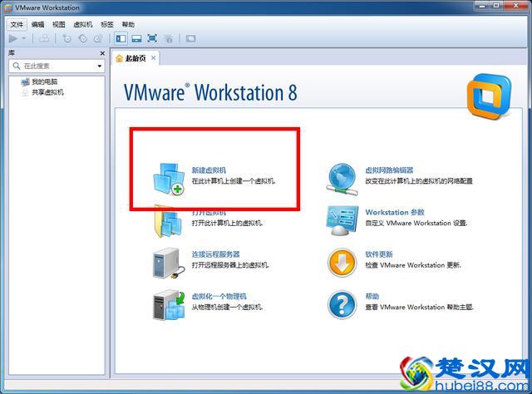Screen dimensions: 532x394
Task: Click the 新建虚拟机 link
Action: (209, 170)
